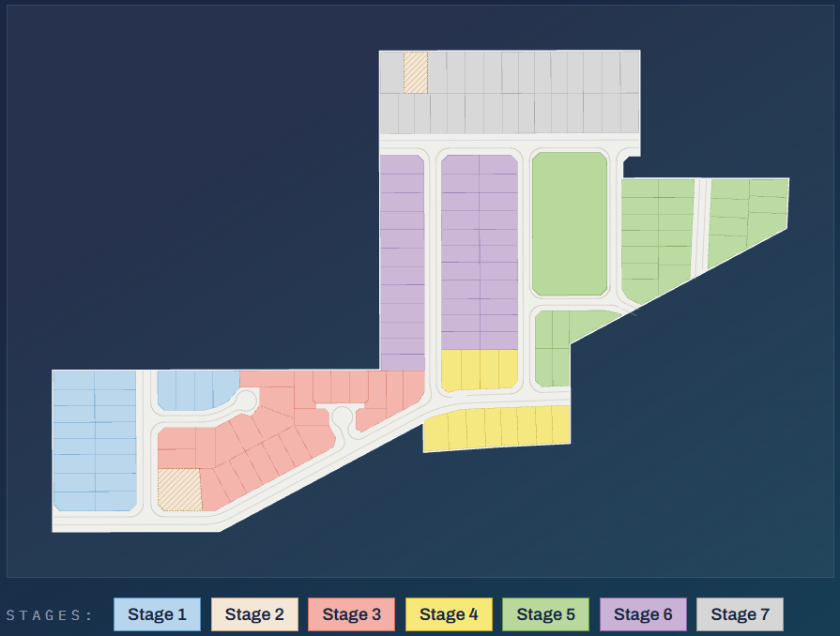840x636 pixels.
Task: Click the hatched Stage 2 lot near pink area
Action: (179, 490)
